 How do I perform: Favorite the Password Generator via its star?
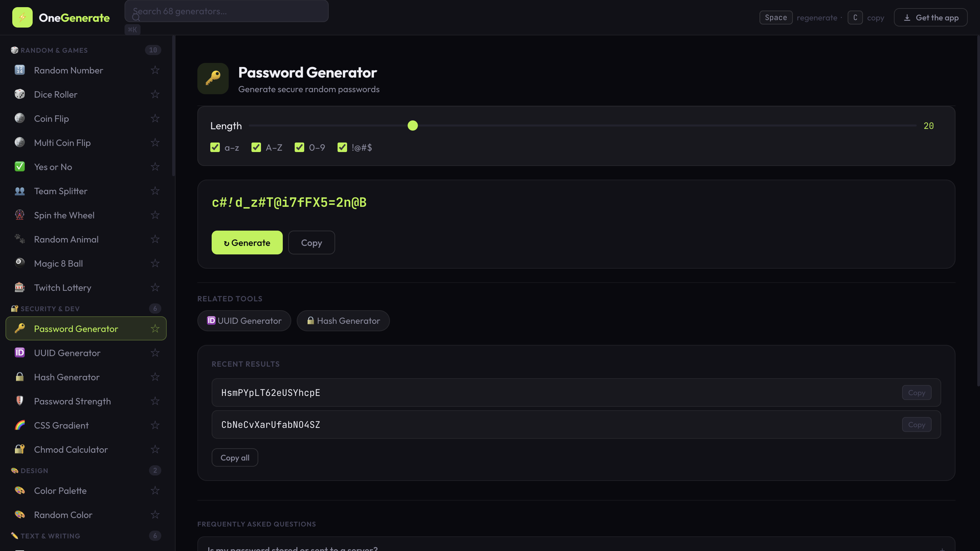[155, 328]
